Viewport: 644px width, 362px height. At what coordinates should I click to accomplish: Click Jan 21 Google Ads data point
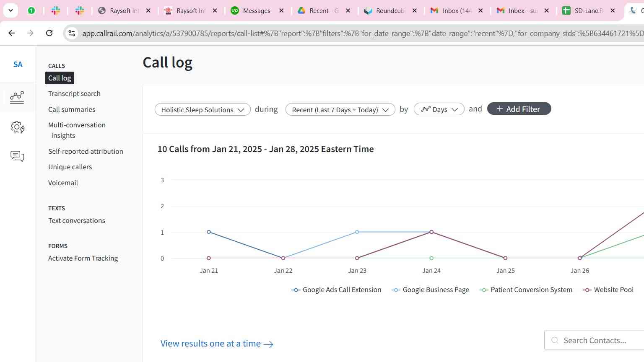pyautogui.click(x=209, y=232)
